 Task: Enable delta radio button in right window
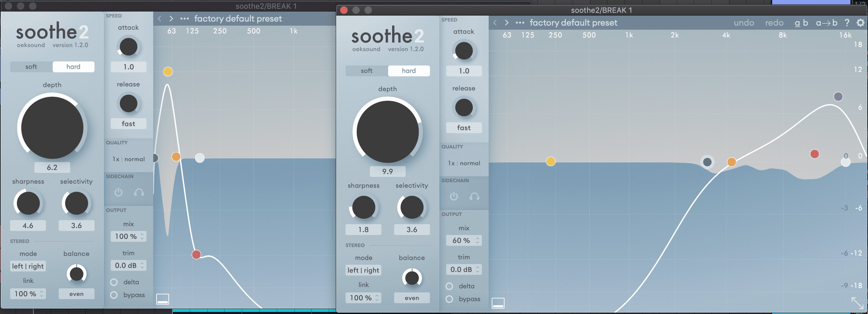point(450,286)
